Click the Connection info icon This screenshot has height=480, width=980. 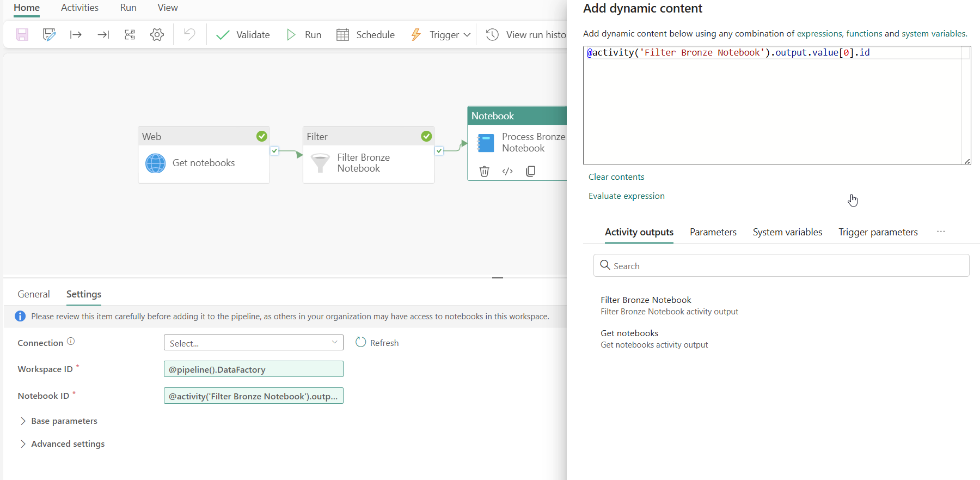pyautogui.click(x=71, y=341)
